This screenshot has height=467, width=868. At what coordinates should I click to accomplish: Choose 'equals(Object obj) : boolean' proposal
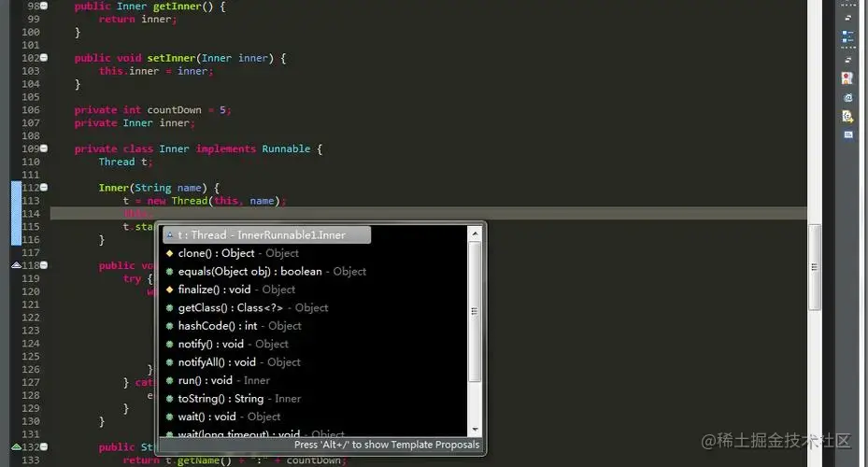pyautogui.click(x=315, y=272)
